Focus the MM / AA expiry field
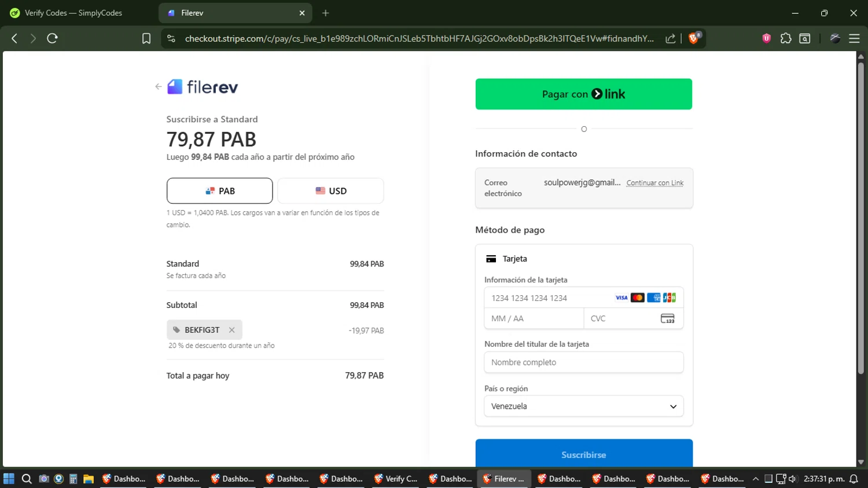 click(x=534, y=318)
